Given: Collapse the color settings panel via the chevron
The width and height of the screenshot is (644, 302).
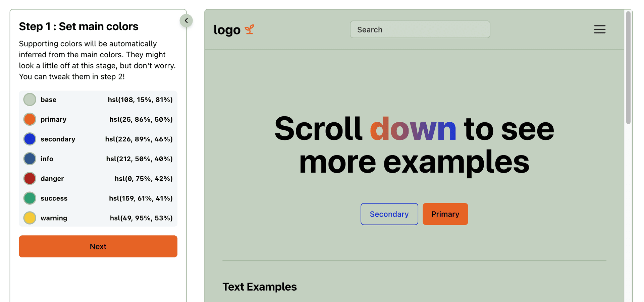Looking at the screenshot, I should click(x=186, y=20).
